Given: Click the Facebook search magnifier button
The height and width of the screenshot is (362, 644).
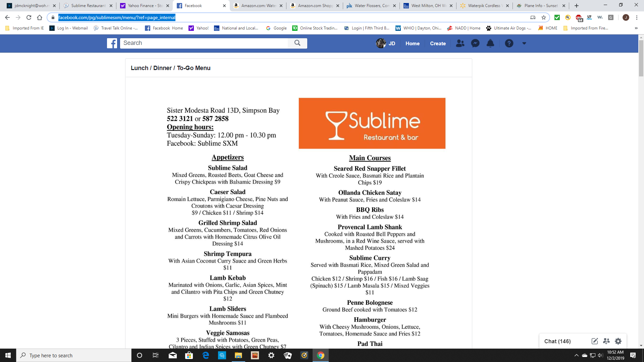Looking at the screenshot, I should [298, 43].
